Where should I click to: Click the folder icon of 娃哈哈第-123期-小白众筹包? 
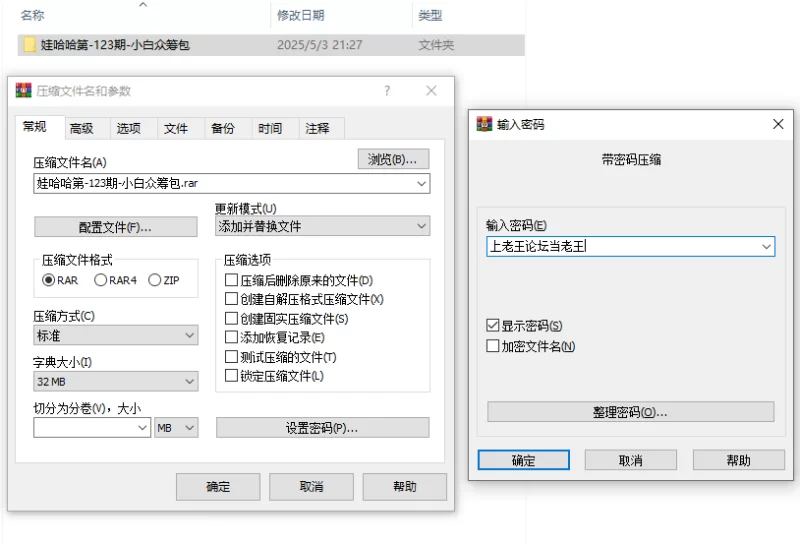pos(30,45)
